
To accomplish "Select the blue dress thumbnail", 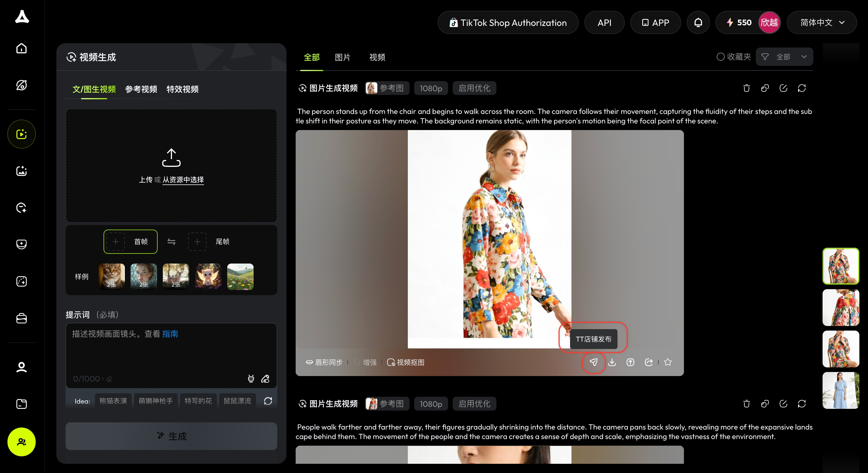I will [x=840, y=390].
